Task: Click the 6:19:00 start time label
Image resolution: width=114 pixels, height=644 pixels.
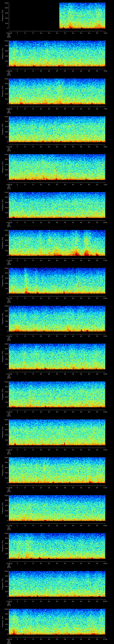Action: click(9, 601)
